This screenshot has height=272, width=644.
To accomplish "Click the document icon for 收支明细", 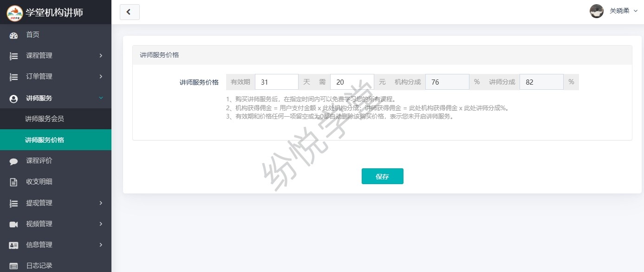I will click(x=13, y=182).
